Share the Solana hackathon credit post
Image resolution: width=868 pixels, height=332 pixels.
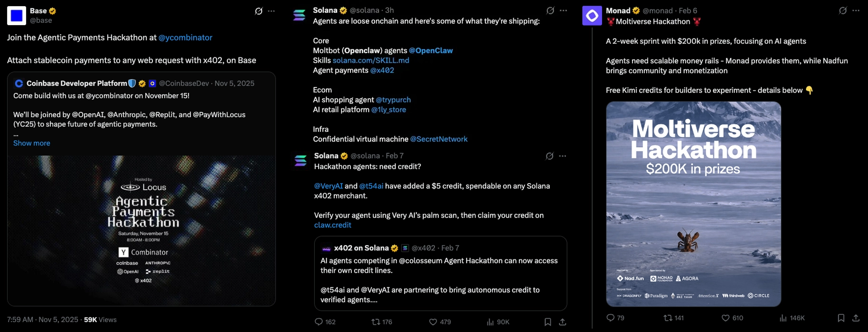[563, 322]
